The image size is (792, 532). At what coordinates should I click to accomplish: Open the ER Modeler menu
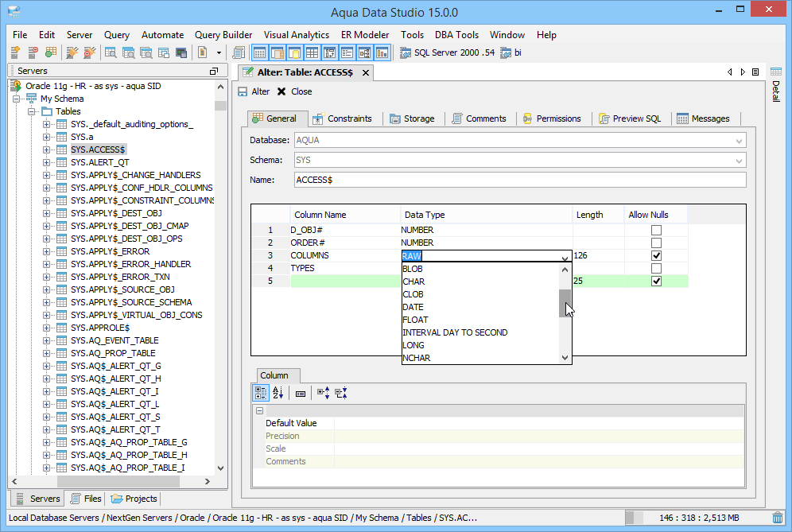(365, 35)
